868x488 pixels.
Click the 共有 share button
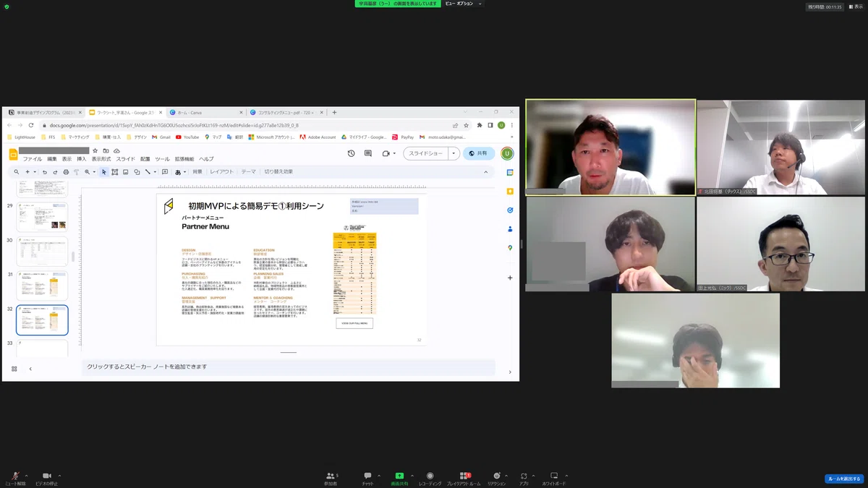click(x=479, y=153)
